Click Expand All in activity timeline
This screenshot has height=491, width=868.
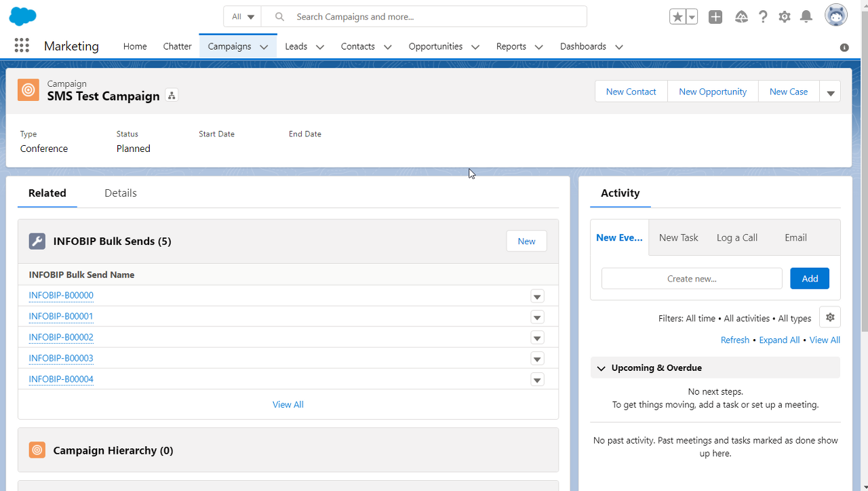[779, 340]
